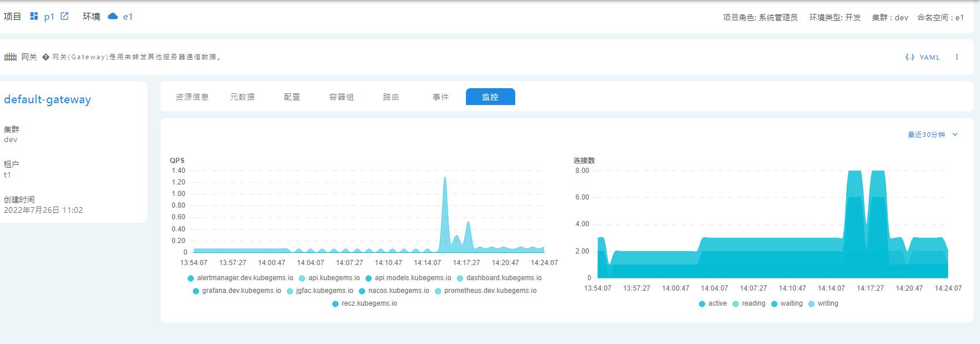Toggle prometheus.dev.kubegems.io legend series
The height and width of the screenshot is (344, 980).
coord(486,291)
